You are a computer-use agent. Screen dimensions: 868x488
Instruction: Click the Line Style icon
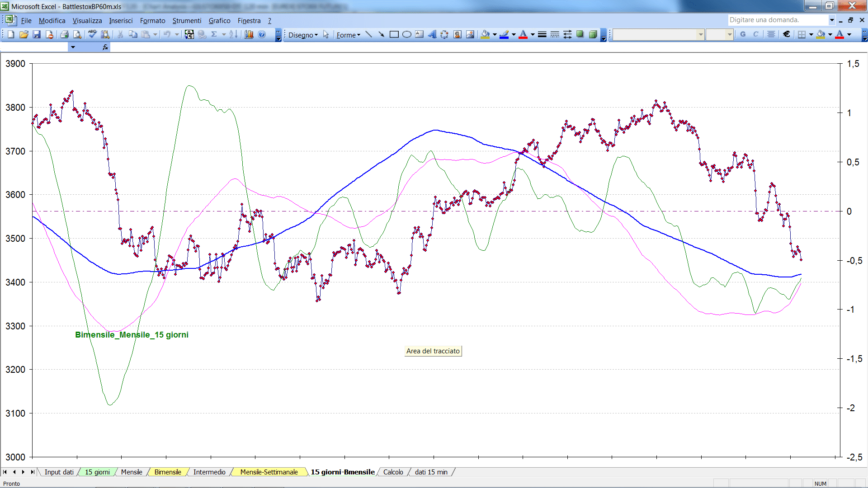click(x=542, y=34)
